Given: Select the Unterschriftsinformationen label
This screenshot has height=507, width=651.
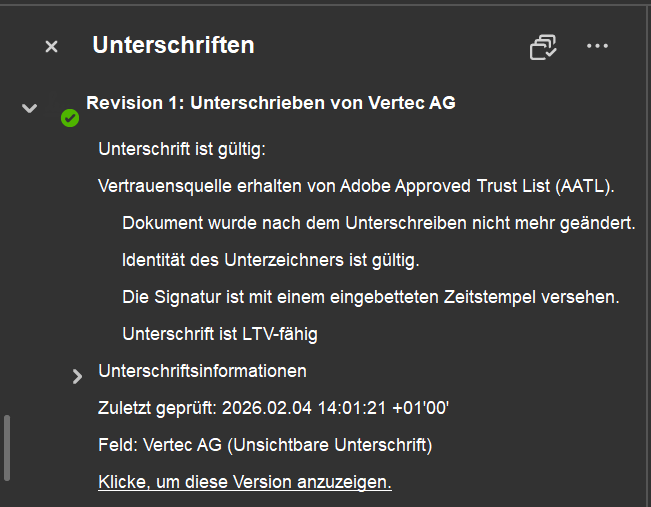Looking at the screenshot, I should pyautogui.click(x=202, y=371).
